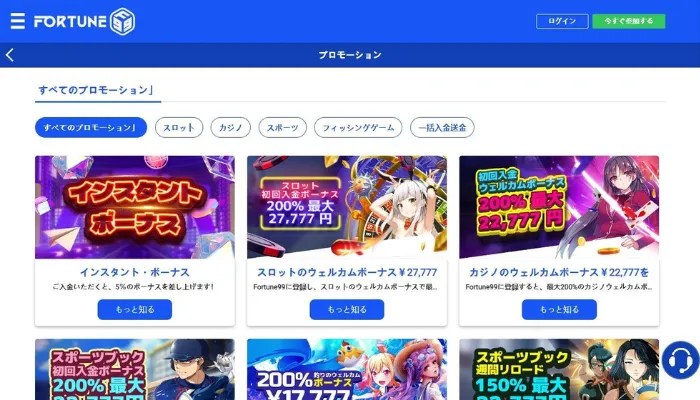Go back using the left arrow

click(x=10, y=55)
